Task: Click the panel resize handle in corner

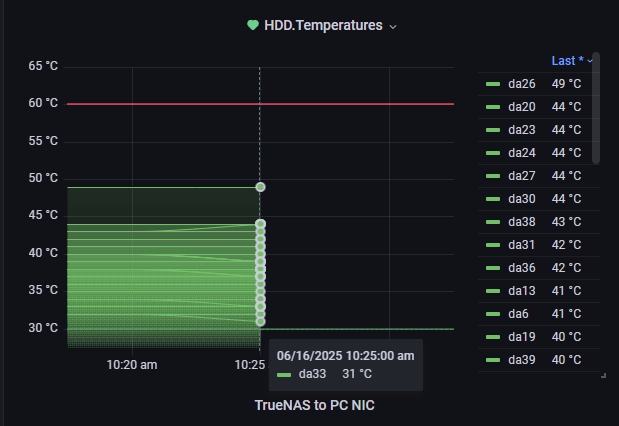Action: (x=603, y=375)
